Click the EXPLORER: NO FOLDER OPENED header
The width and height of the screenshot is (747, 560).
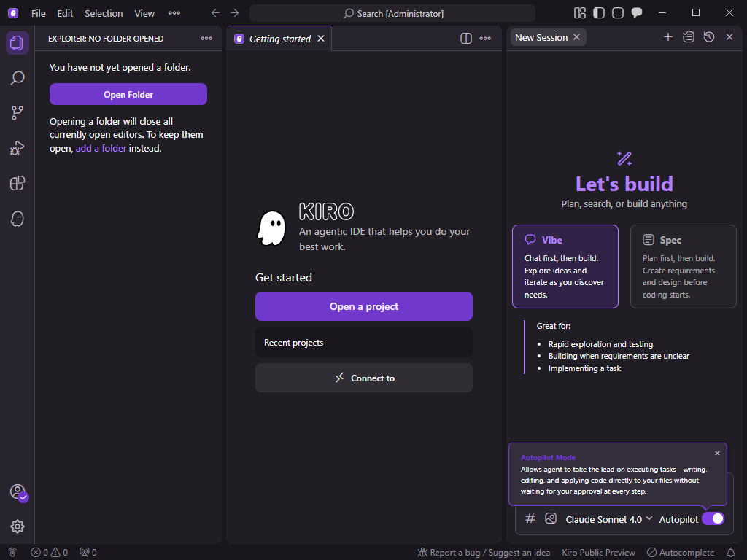(106, 39)
